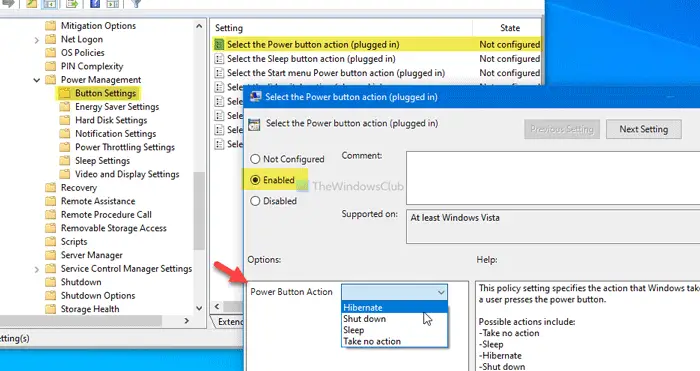The width and height of the screenshot is (700, 371).
Task: Click the tree pane vertical scrollbar thumb
Action: click(199, 210)
